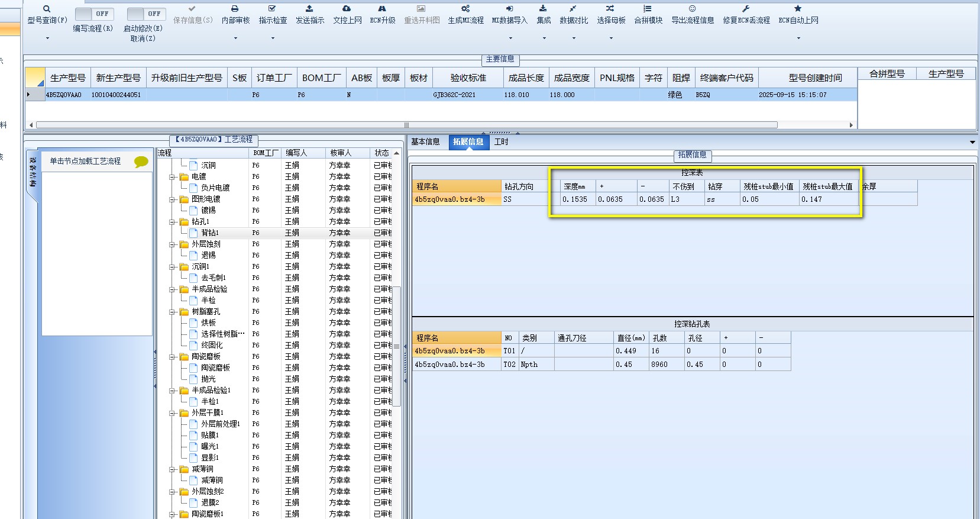Click the 合拼型号 column header
Viewport: 980px width, 519px height.
click(887, 74)
